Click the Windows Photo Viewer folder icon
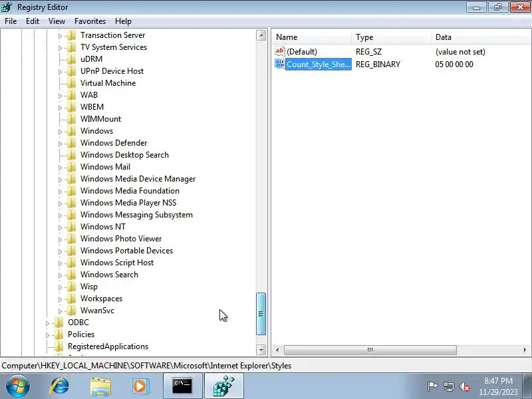 coord(71,239)
